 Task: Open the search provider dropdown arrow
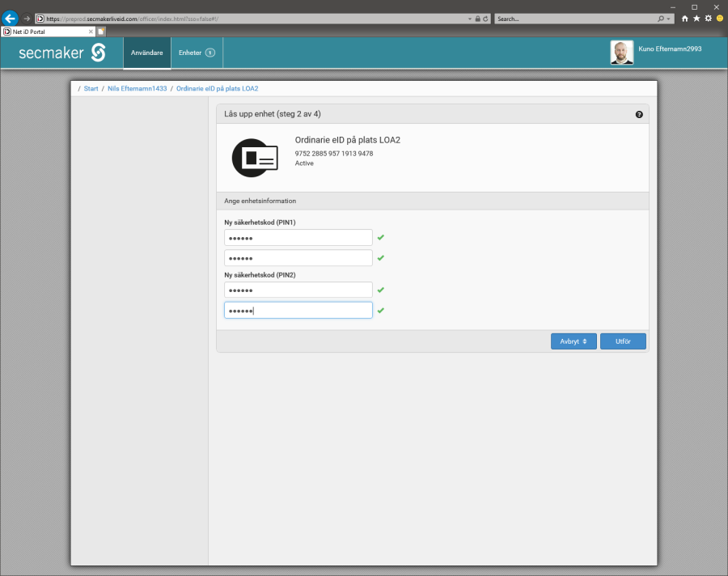[x=669, y=19]
